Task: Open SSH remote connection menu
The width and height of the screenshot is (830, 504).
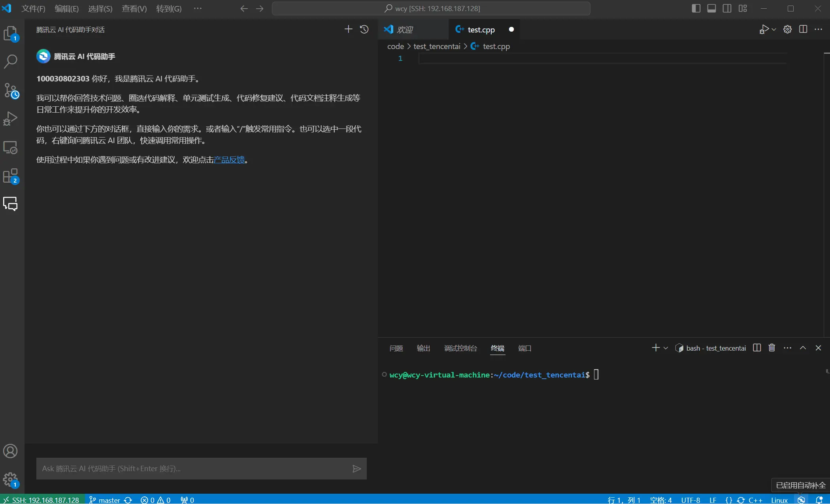Action: [x=41, y=500]
